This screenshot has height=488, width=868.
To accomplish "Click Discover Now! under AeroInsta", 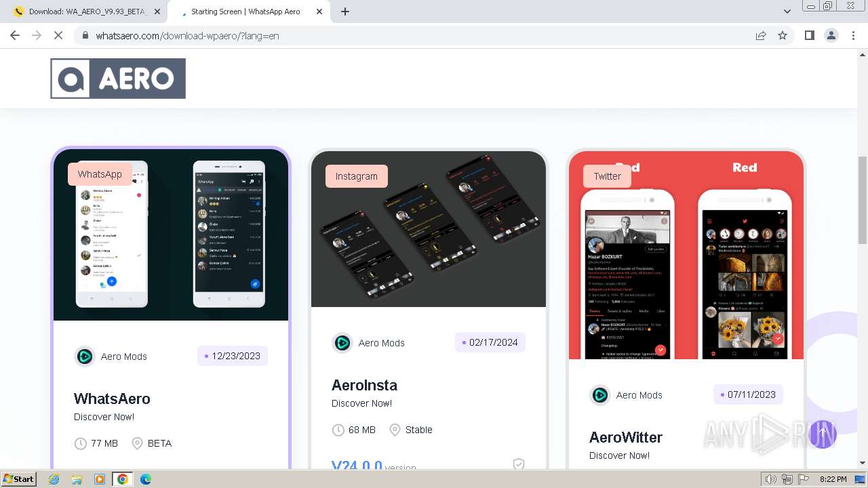I will click(x=361, y=403).
